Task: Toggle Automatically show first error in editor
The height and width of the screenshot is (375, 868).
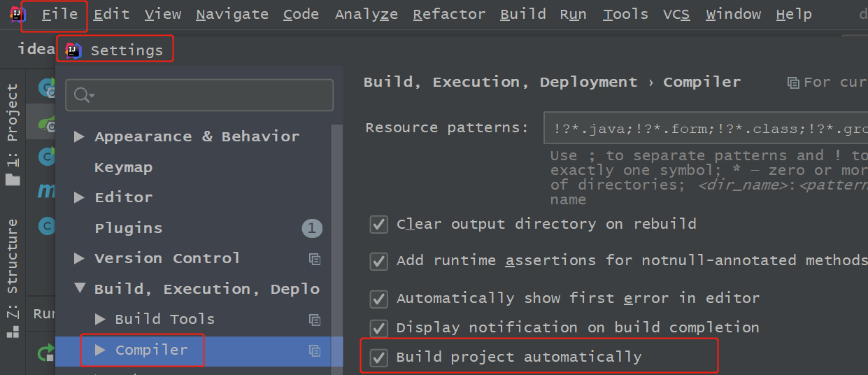Action: pos(378,299)
